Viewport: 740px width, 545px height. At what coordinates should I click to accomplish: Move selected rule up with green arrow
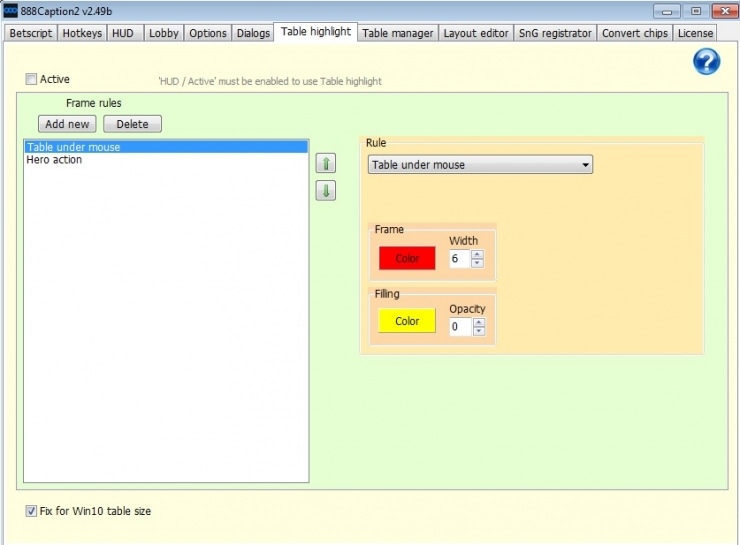click(326, 163)
